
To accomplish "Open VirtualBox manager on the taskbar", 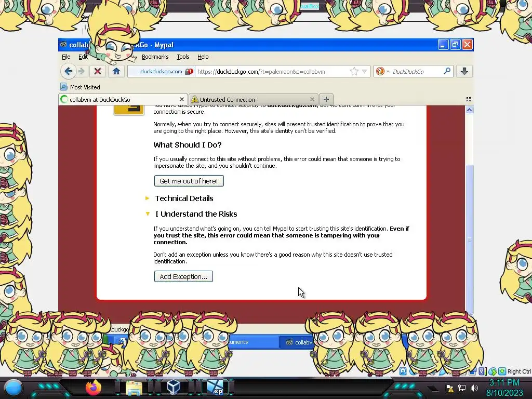I will 174,388.
